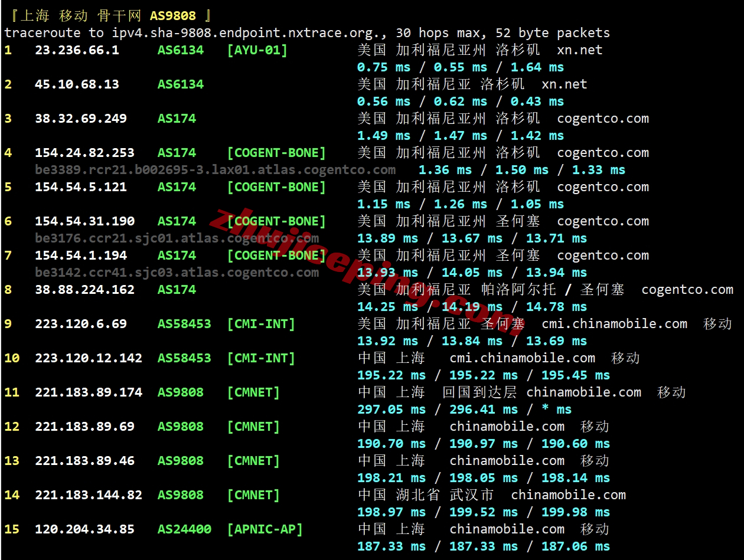Click the 0.75 ms latency value
The height and width of the screenshot is (560, 744).
tap(384, 67)
